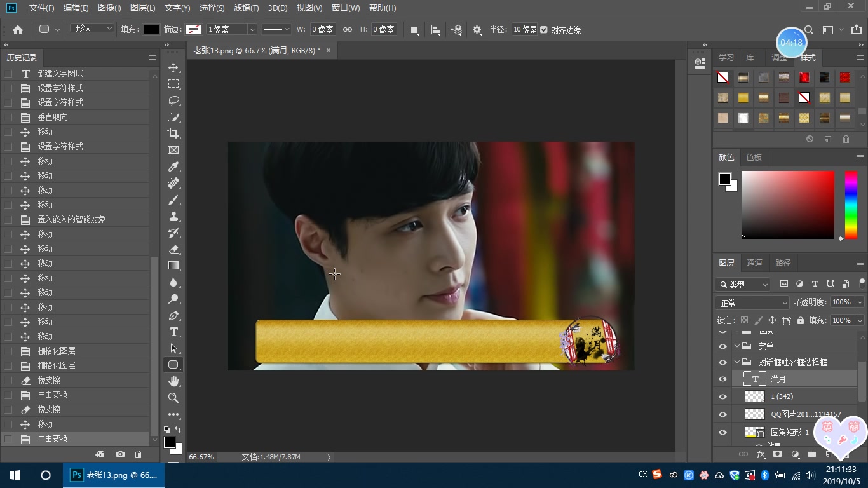Select the Brush tool
The width and height of the screenshot is (868, 488).
[x=173, y=200]
